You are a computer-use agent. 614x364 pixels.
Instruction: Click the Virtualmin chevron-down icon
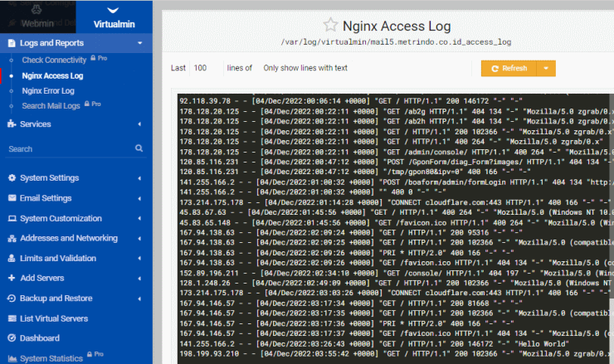coord(113,10)
